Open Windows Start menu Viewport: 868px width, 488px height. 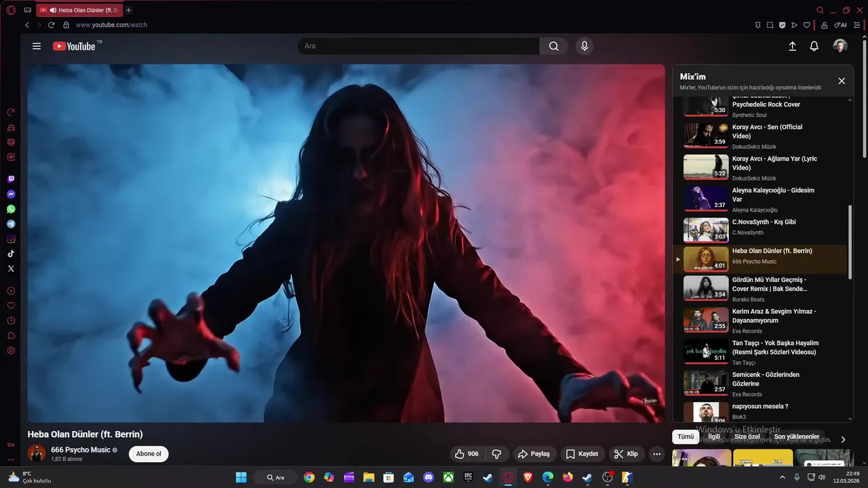click(241, 477)
